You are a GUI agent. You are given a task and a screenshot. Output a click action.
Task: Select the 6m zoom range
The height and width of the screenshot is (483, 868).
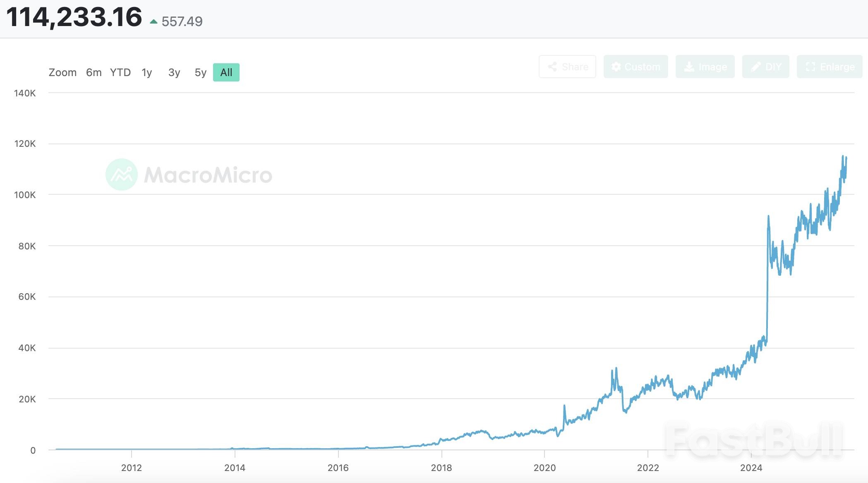pos(94,72)
